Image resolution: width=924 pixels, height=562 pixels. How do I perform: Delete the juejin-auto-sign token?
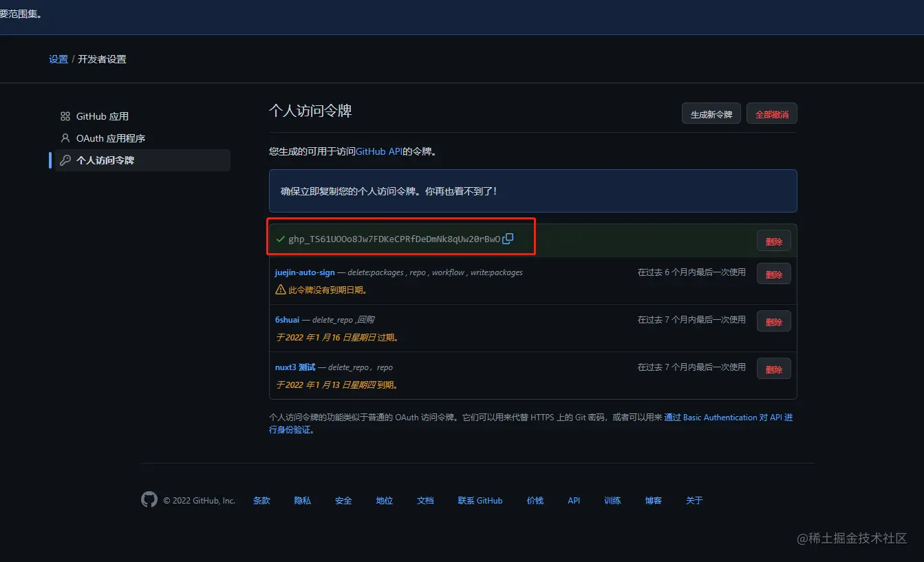774,274
